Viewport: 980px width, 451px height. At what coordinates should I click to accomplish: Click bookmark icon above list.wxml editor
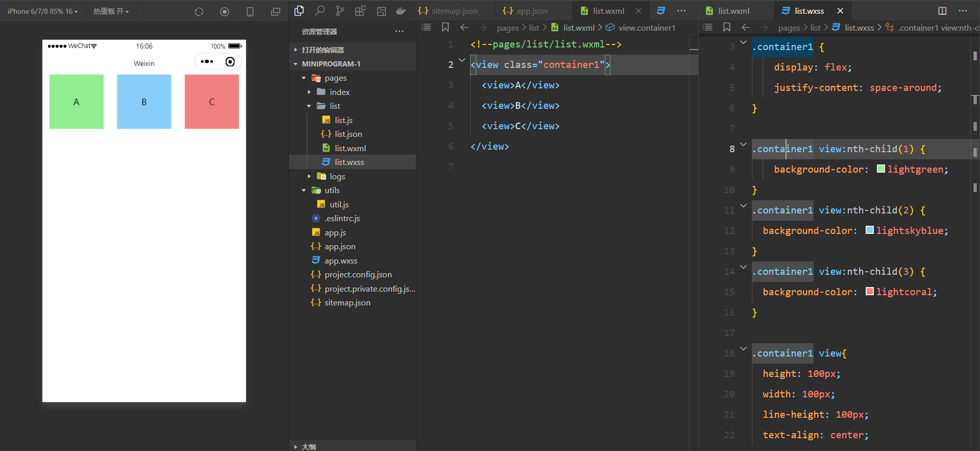(445, 28)
